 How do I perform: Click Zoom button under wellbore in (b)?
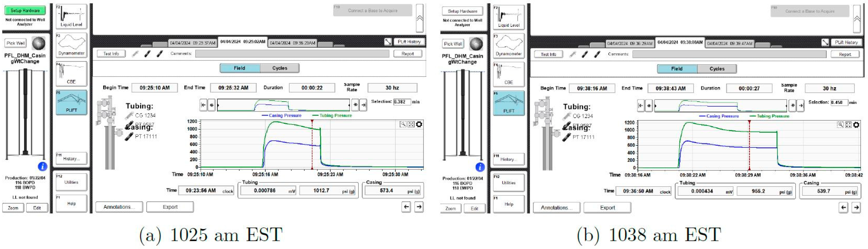point(450,208)
